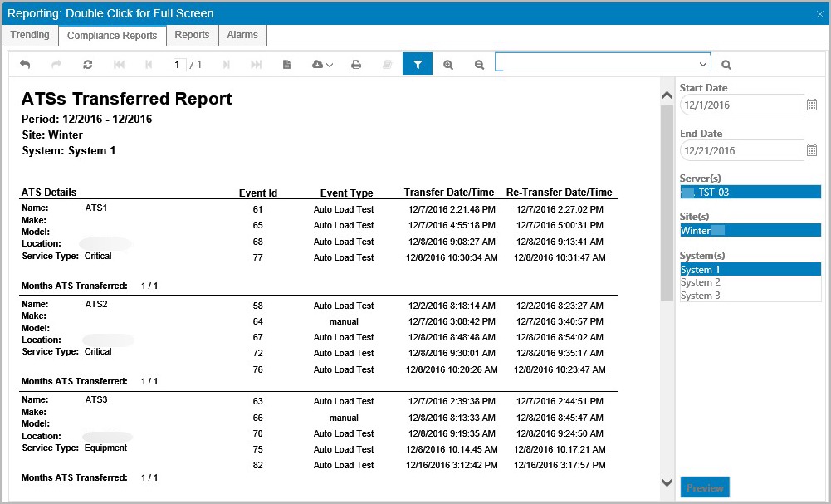Viewport: 831px width, 504px height.
Task: Select System 3 in Systems list
Action: click(701, 296)
